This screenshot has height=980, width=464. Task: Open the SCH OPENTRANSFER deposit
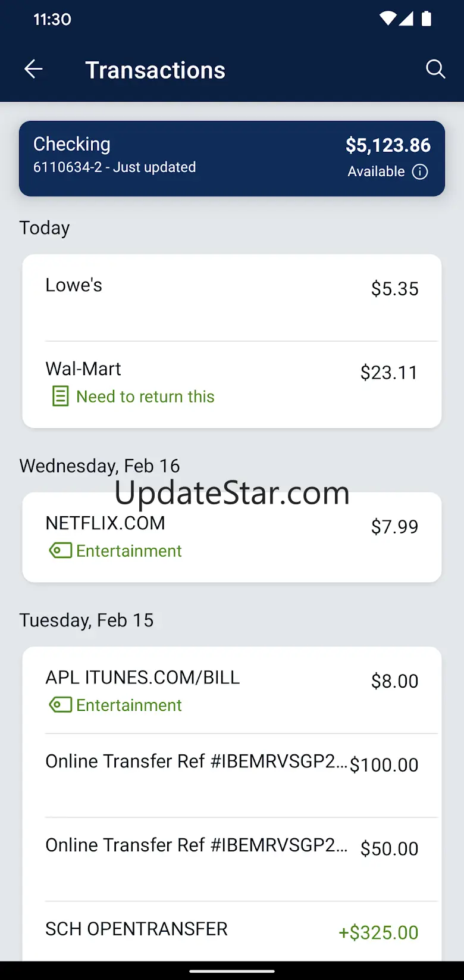click(x=232, y=931)
